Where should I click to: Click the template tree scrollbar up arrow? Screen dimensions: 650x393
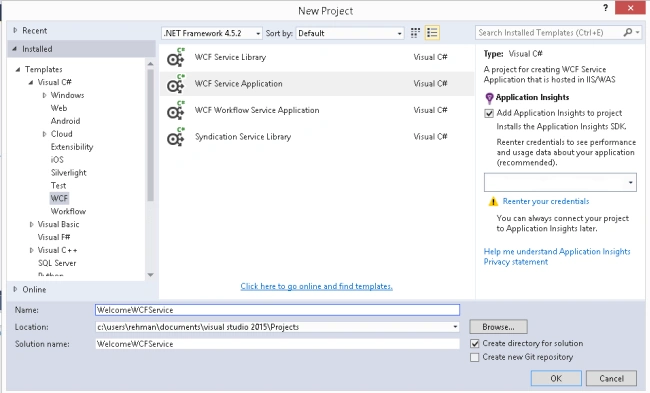150,64
